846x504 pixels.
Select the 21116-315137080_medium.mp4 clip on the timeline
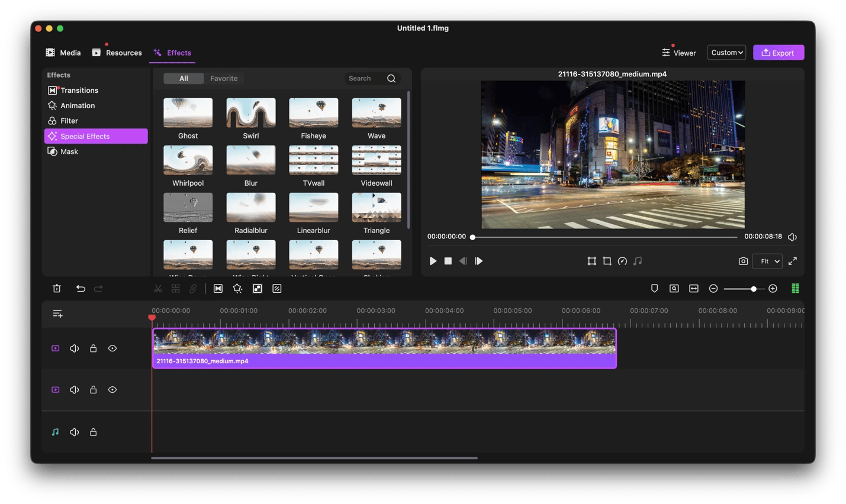(384, 348)
